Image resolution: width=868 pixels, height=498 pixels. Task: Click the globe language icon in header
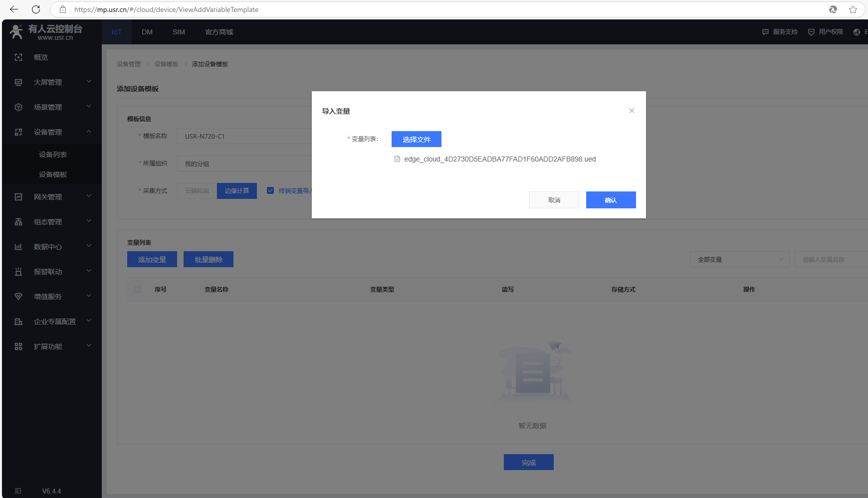(857, 32)
